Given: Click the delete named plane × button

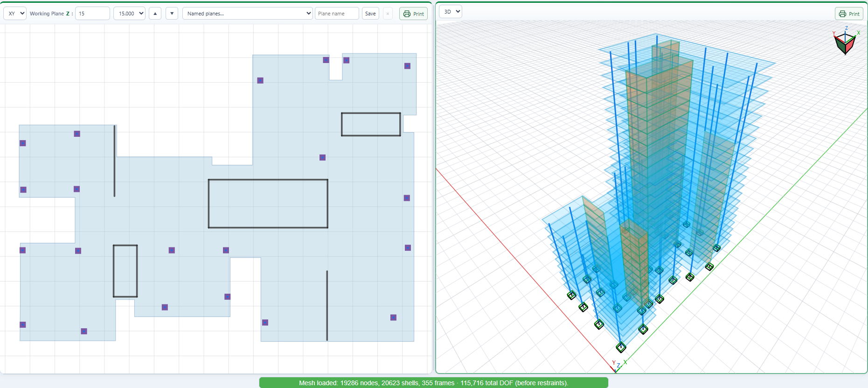Looking at the screenshot, I should coord(388,14).
